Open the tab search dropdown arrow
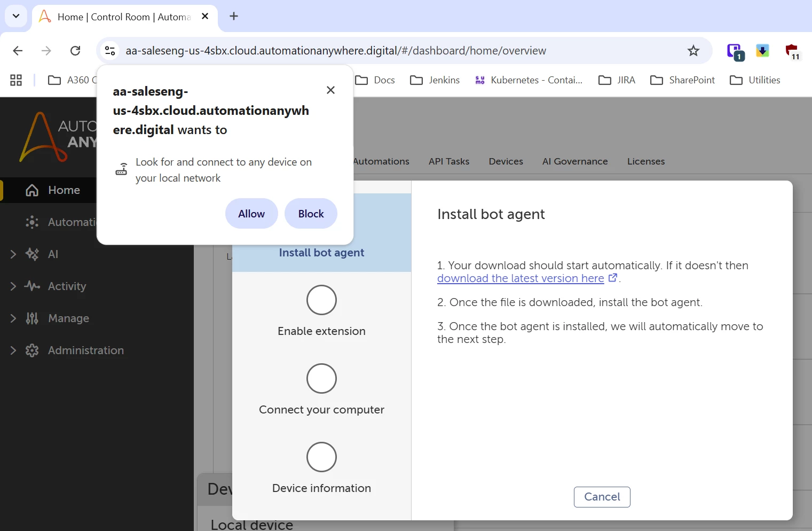Screen dimensions: 812x531 [16, 16]
